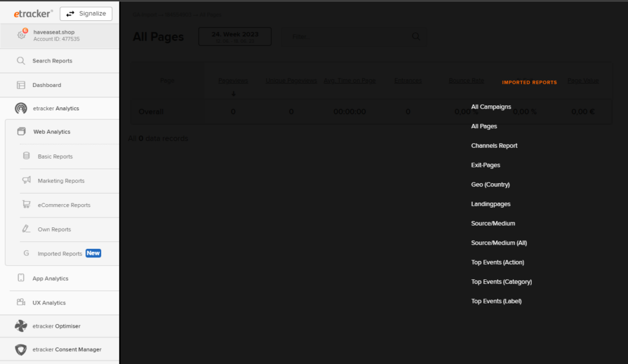Click the Own Reports pencil icon
The image size is (628, 364).
coord(26,229)
